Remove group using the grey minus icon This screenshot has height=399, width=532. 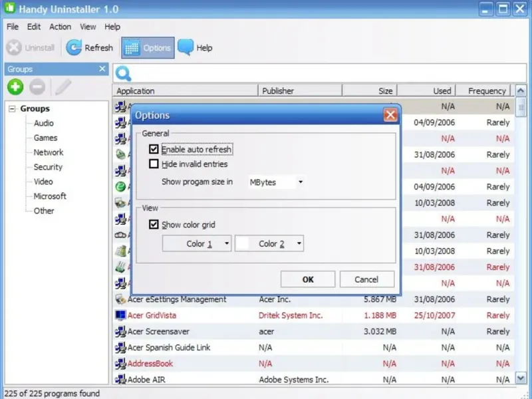click(x=37, y=87)
